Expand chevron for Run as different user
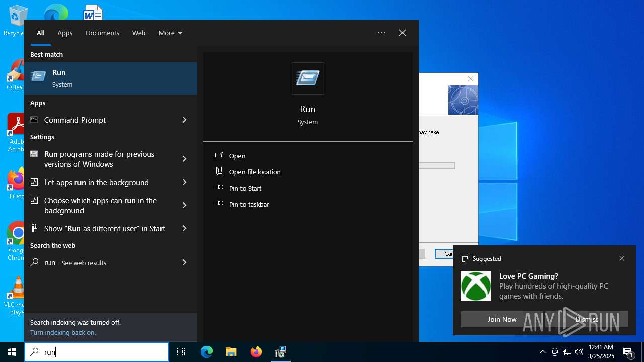The image size is (644, 362). coord(184,228)
